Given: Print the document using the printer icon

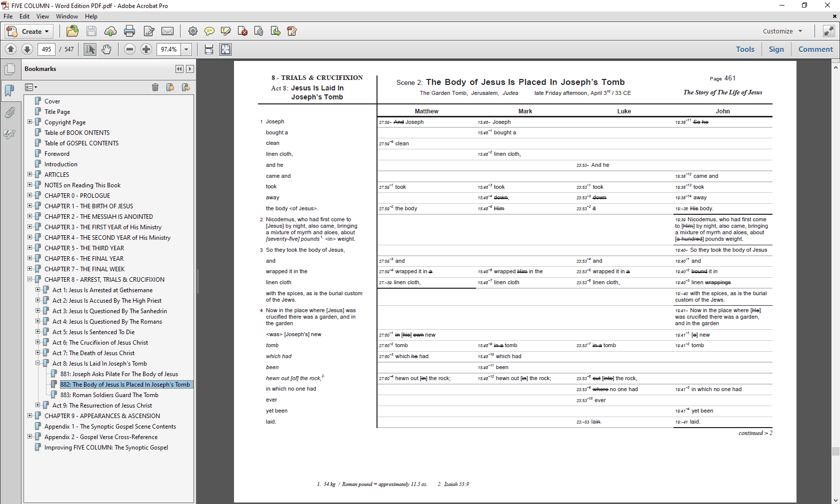Looking at the screenshot, I should point(129,31).
